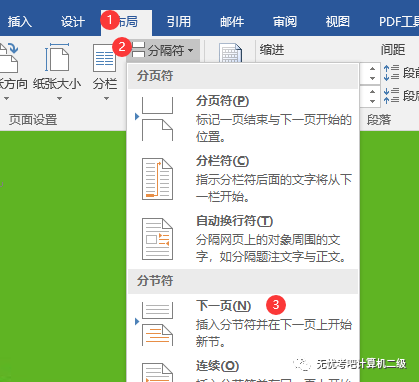Decrease the right indent value with down arrow
Viewport: 419px width, 382px height.
372,101
